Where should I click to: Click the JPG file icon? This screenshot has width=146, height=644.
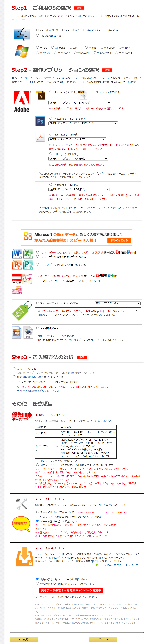[x=17, y=333]
